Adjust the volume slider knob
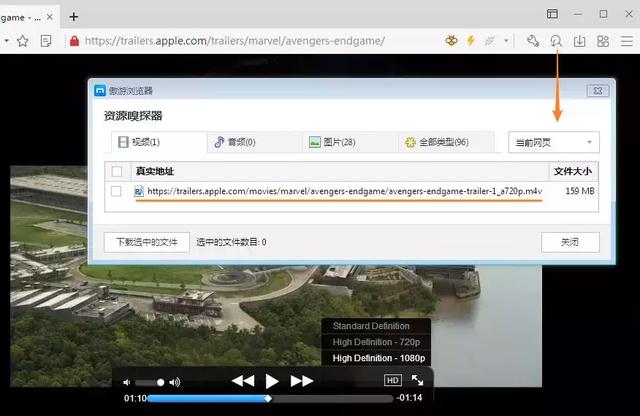640x416 pixels. tap(160, 383)
